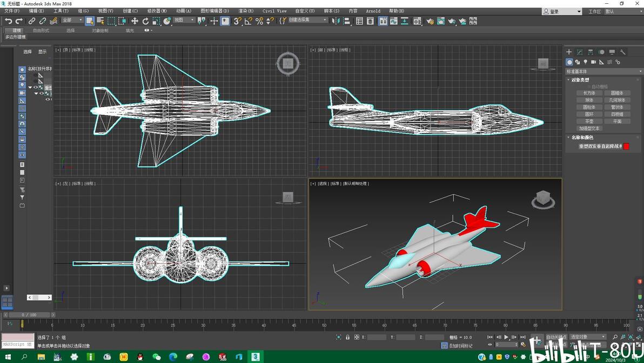This screenshot has width=644, height=363.
Task: Toggle the 3D Snaps button
Action: (x=237, y=21)
